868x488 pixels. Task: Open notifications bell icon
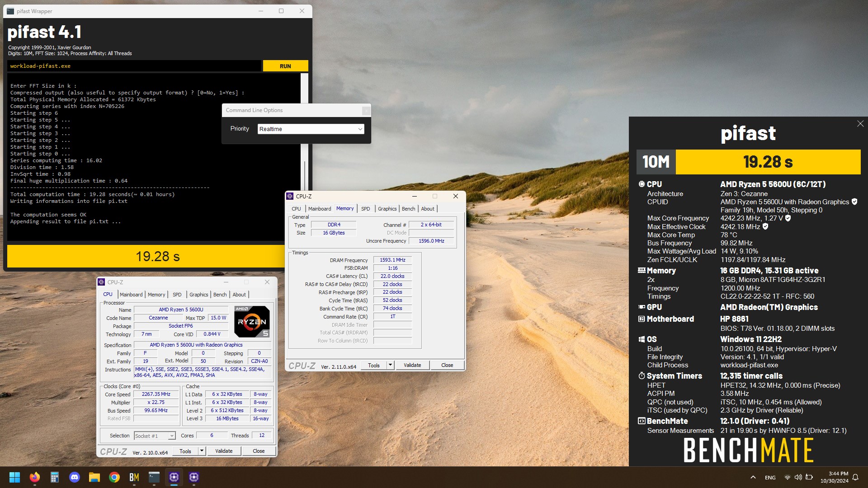click(855, 477)
